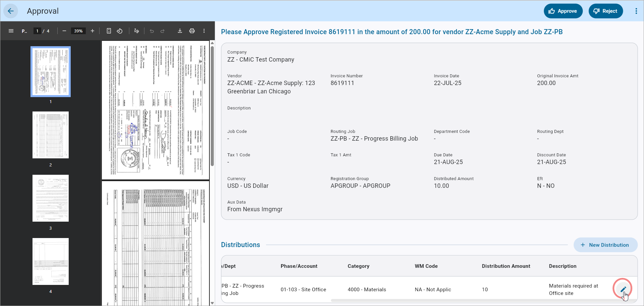Click the first PDF page in viewer

[155, 110]
